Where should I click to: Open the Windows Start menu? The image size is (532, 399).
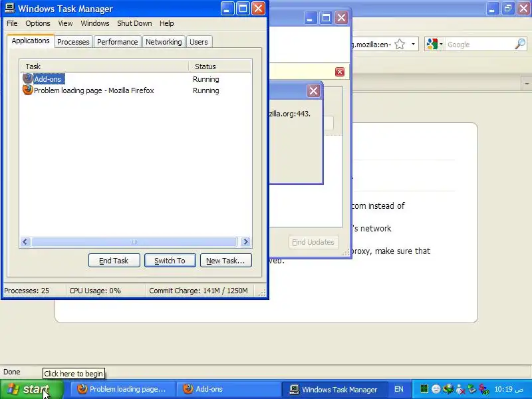click(x=32, y=389)
